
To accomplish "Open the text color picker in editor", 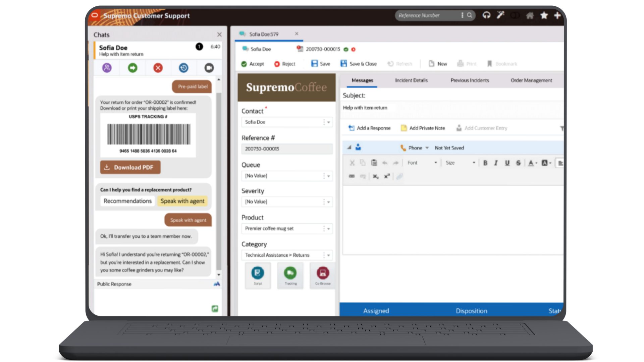I will (532, 163).
